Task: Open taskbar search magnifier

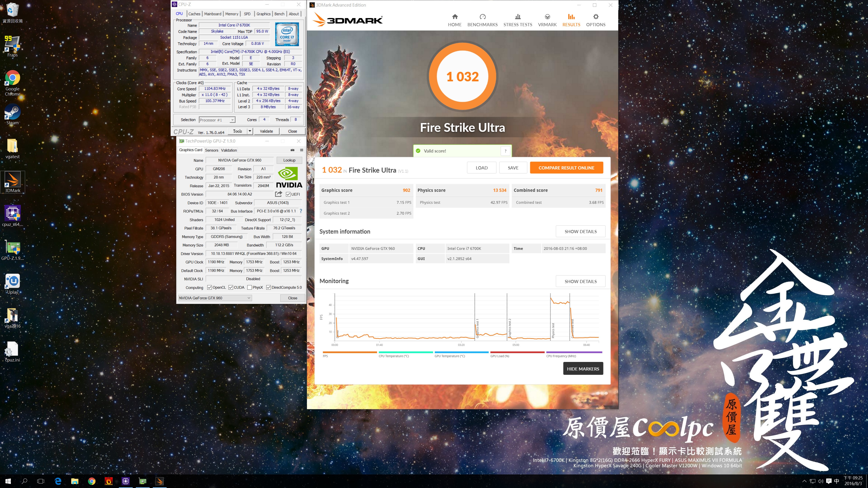Action: pos(24,481)
